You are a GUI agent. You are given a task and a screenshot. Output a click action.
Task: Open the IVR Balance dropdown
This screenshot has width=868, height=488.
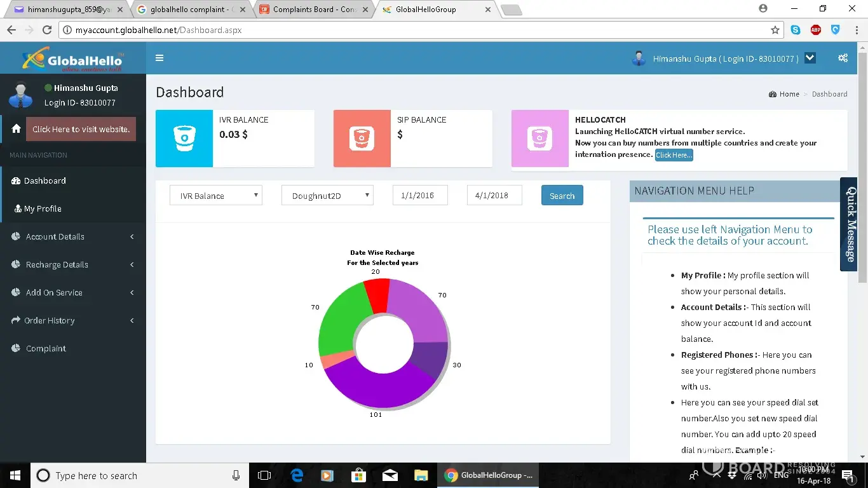(x=216, y=196)
